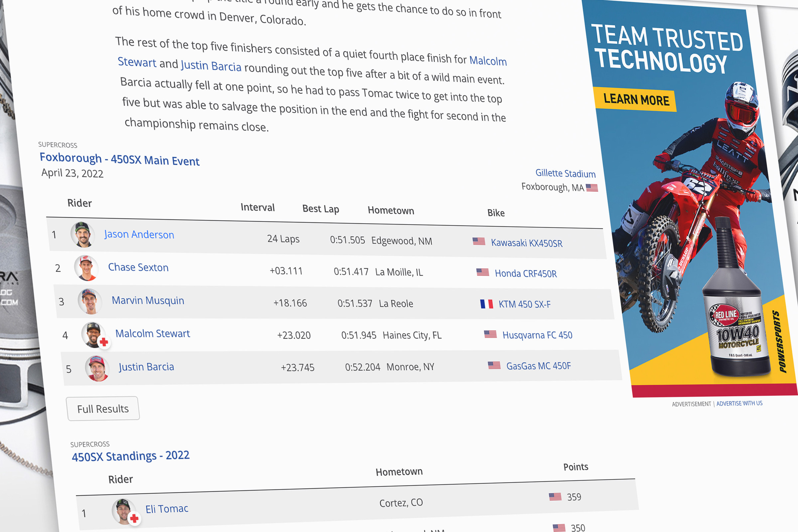Click Justin Barcia's rider avatar in results
Viewport: 798px width, 532px height.
coord(97,368)
